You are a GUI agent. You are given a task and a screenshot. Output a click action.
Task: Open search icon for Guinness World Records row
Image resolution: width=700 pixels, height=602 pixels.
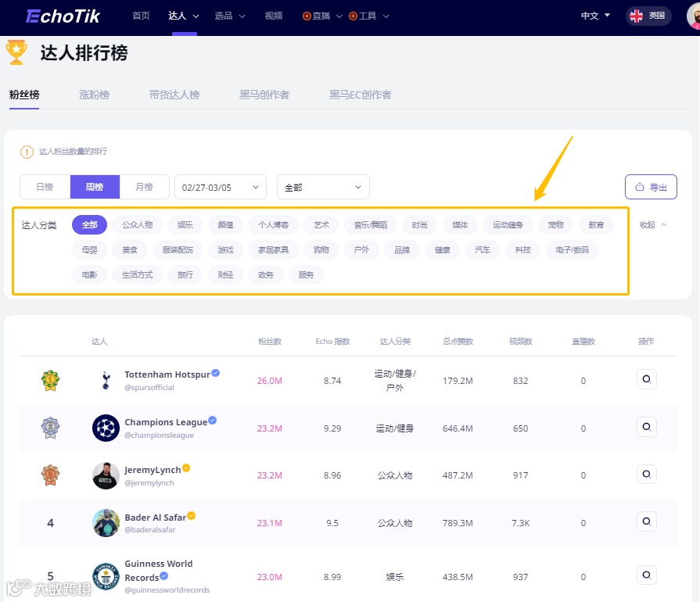pos(647,575)
